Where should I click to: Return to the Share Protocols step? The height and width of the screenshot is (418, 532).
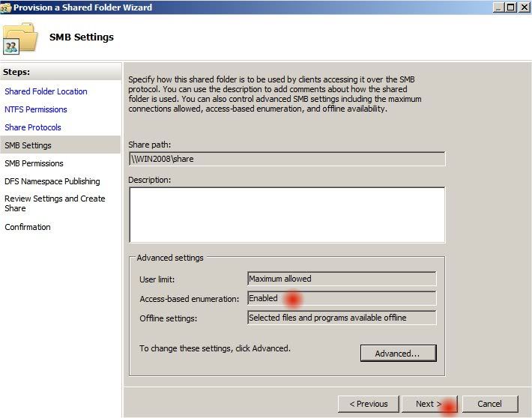click(x=32, y=127)
